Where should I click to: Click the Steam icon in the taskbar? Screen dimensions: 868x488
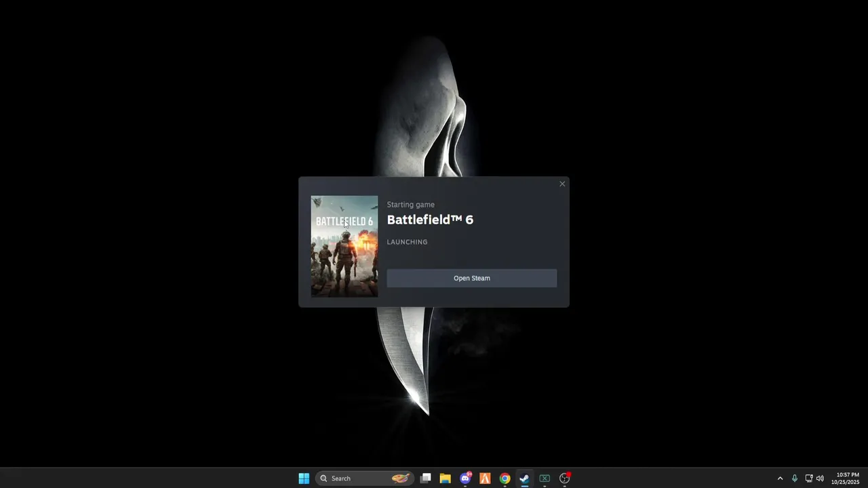coord(524,479)
